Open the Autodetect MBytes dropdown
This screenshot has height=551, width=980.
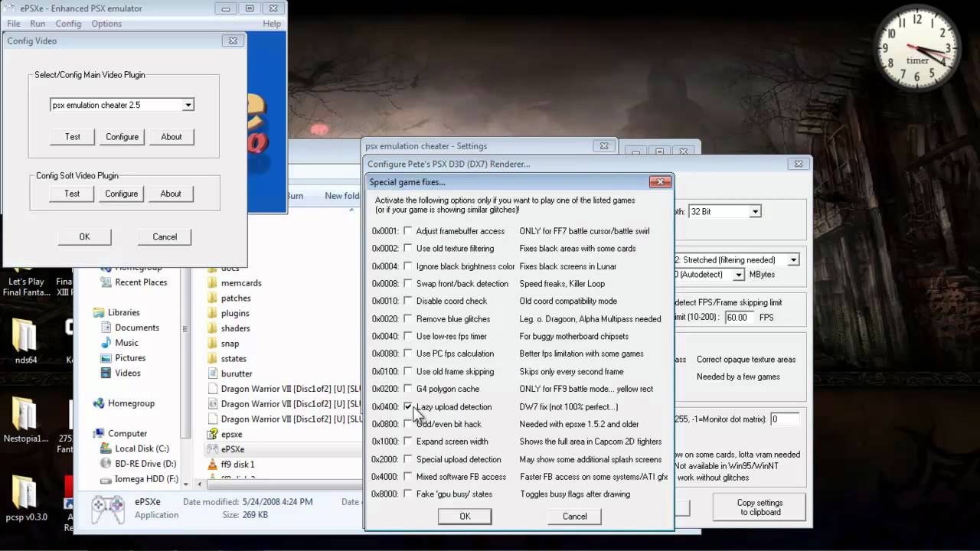pos(739,274)
